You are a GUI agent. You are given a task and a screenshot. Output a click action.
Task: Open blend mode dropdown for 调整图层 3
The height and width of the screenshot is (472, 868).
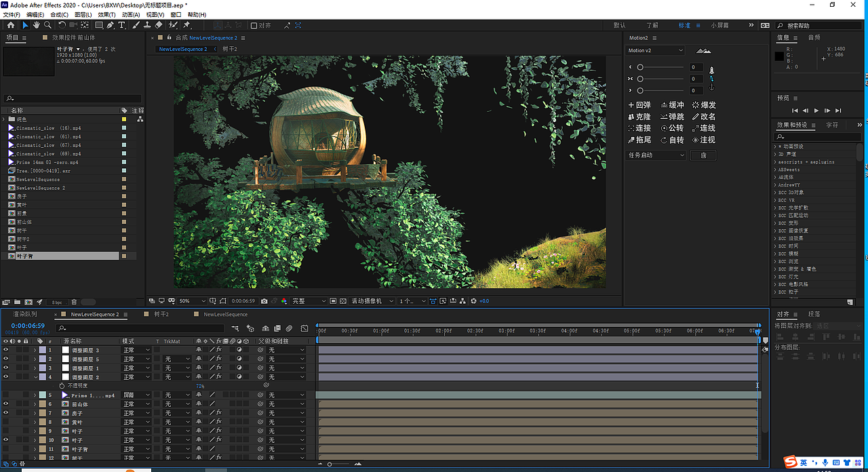tap(138, 350)
